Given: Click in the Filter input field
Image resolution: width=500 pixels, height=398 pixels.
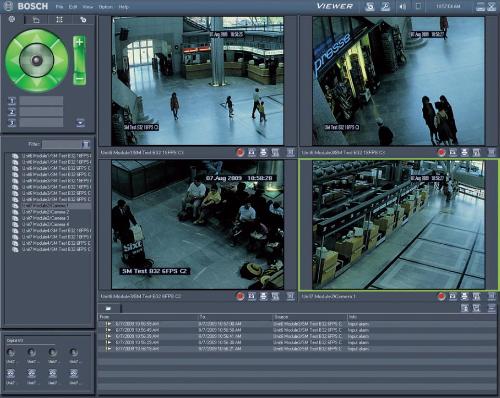Looking at the screenshot, I should 62,144.
